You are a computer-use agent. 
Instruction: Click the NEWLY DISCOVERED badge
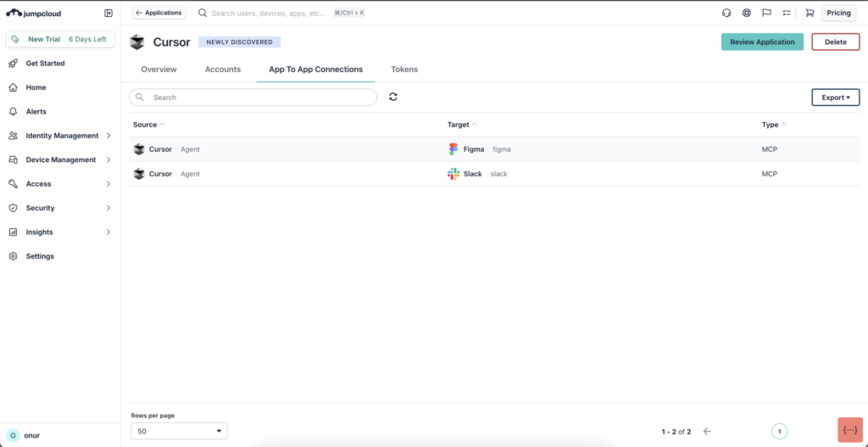tap(240, 42)
